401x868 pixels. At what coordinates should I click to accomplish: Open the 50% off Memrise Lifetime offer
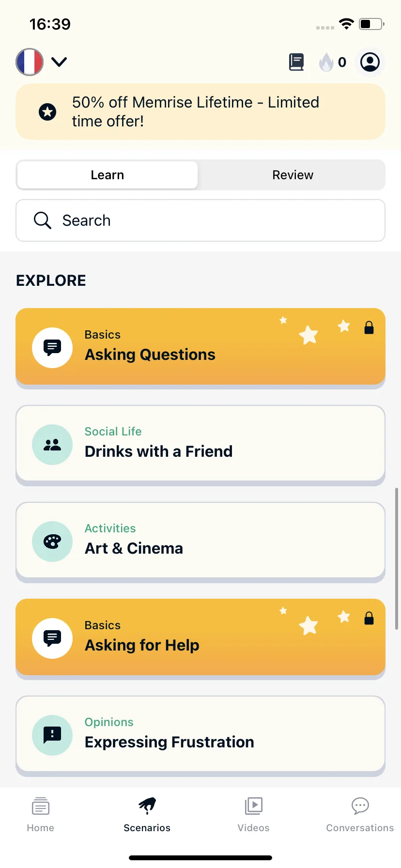click(x=200, y=112)
